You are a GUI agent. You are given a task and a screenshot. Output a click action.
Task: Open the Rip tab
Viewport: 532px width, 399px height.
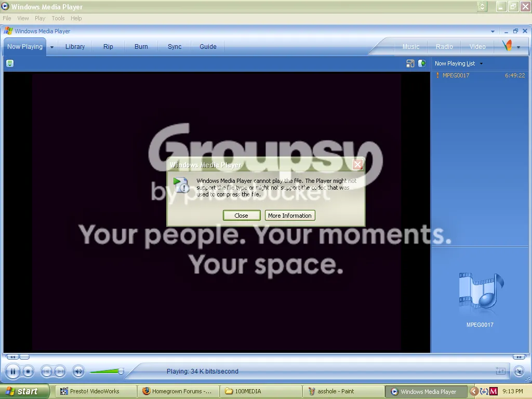[x=108, y=47]
